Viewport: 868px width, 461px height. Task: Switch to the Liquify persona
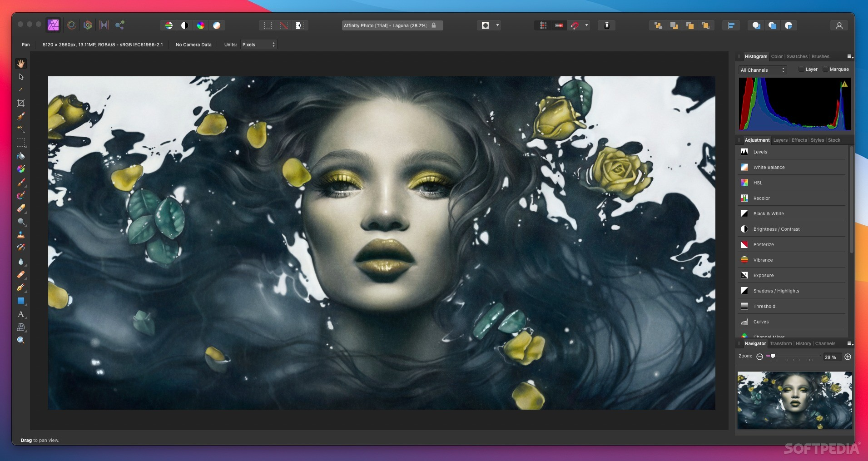coord(72,25)
